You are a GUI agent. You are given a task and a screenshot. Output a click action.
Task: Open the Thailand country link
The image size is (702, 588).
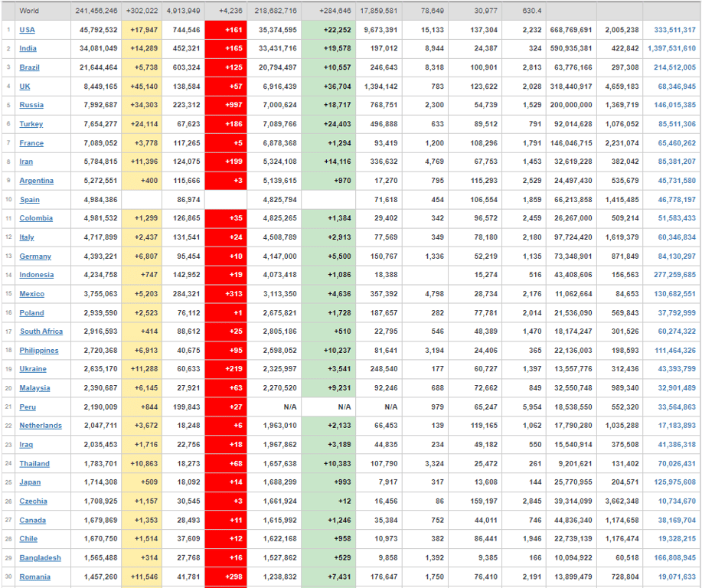[34, 464]
